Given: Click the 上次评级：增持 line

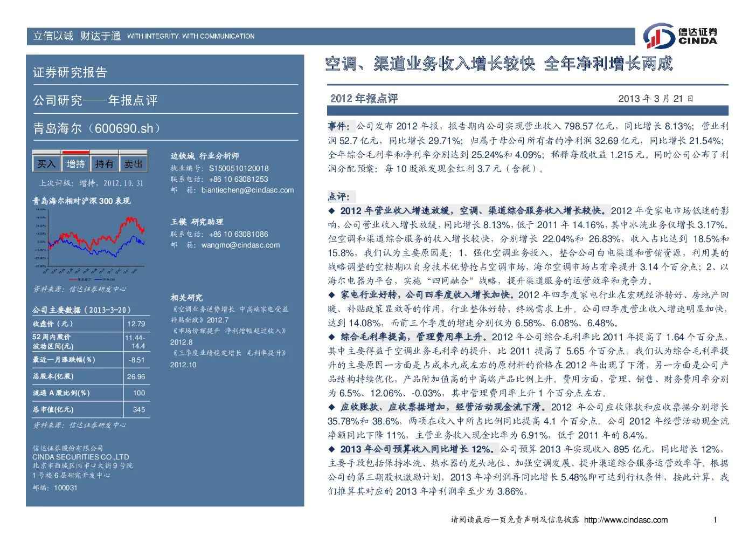Looking at the screenshot, I should [x=92, y=183].
